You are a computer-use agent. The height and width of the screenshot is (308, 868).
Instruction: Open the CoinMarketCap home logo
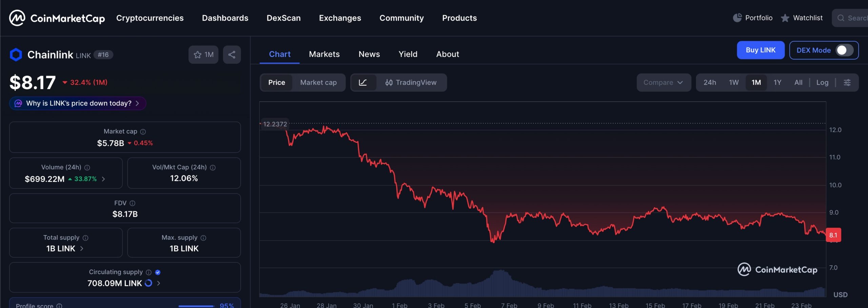[x=57, y=18]
